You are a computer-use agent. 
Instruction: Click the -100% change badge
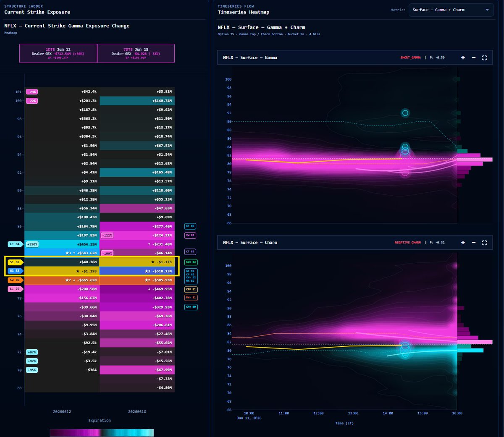108,253
